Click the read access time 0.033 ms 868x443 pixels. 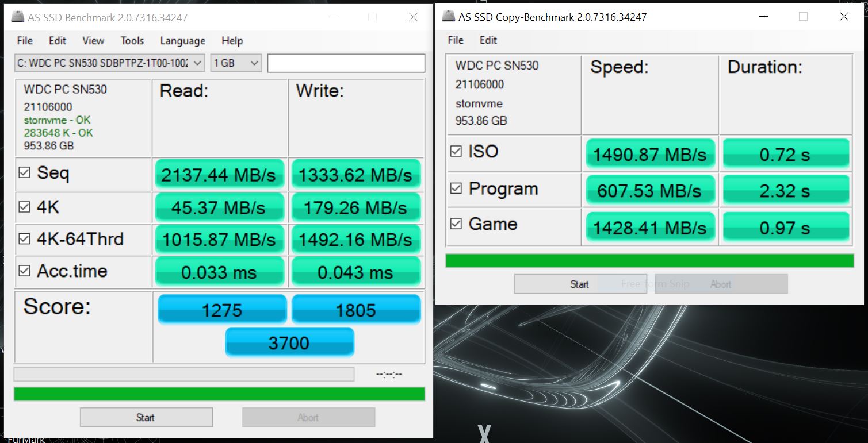click(220, 272)
